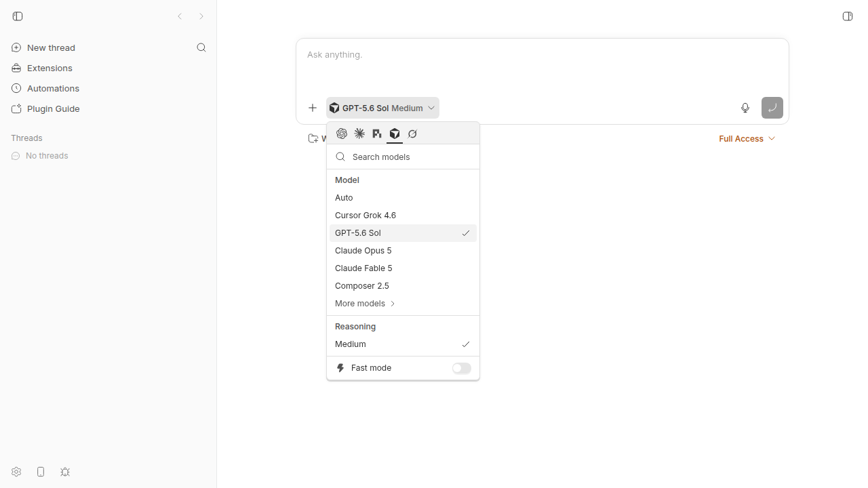868x488 pixels.
Task: Select the checked GPT-5.6 Sol model
Action: pyautogui.click(x=403, y=233)
